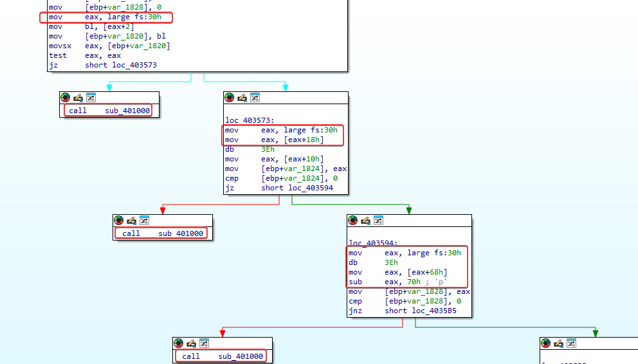Click graph group icon on loc_403573 node
The height and width of the screenshot is (364, 638).
(x=255, y=98)
